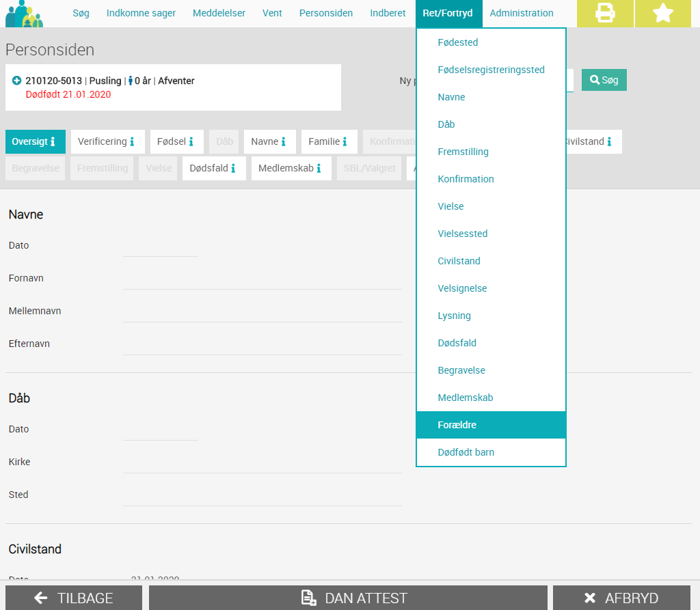Select Dødfødt barn menu entry
700x610 pixels.
pyautogui.click(x=491, y=452)
